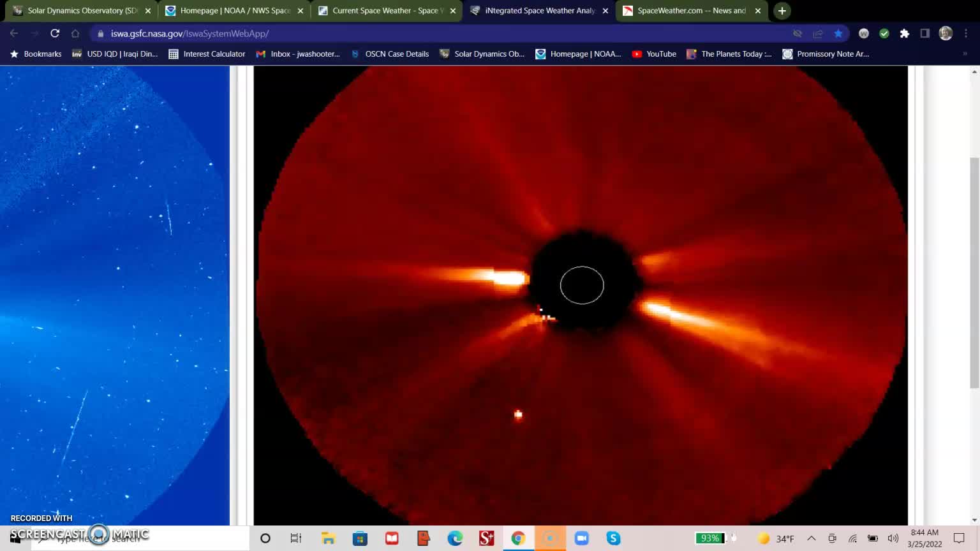Viewport: 980px width, 551px height.
Task: Click the red SOHO coronagraph image
Action: point(581,295)
